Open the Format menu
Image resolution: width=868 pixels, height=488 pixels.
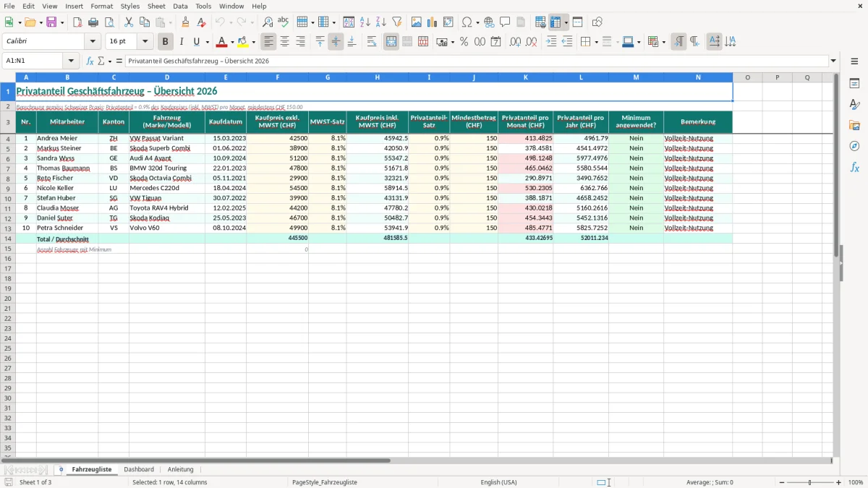pos(101,6)
